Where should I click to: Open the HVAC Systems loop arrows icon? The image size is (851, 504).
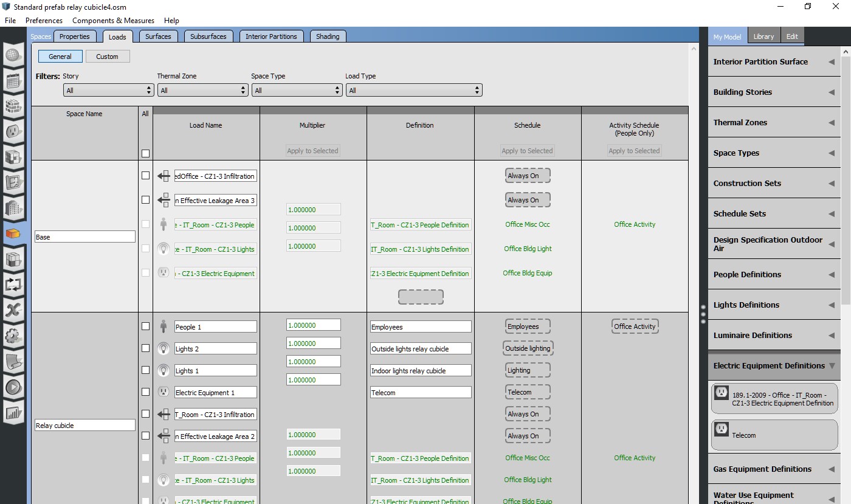coord(13,285)
